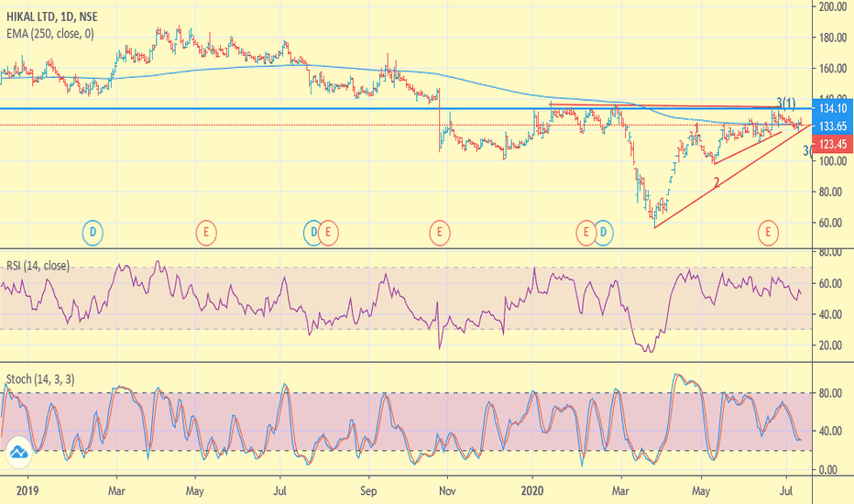
Task: Select the red wave label 2 annotation
Action: [x=717, y=183]
